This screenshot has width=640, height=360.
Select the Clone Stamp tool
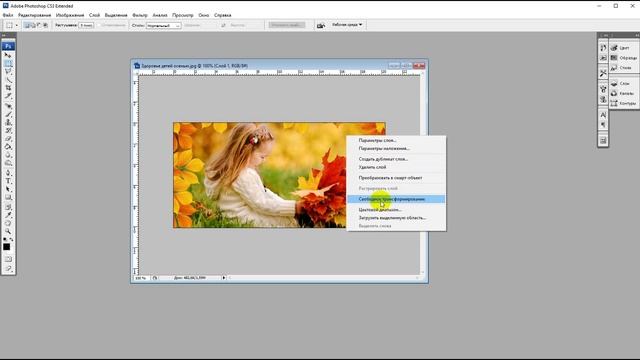click(x=8, y=122)
